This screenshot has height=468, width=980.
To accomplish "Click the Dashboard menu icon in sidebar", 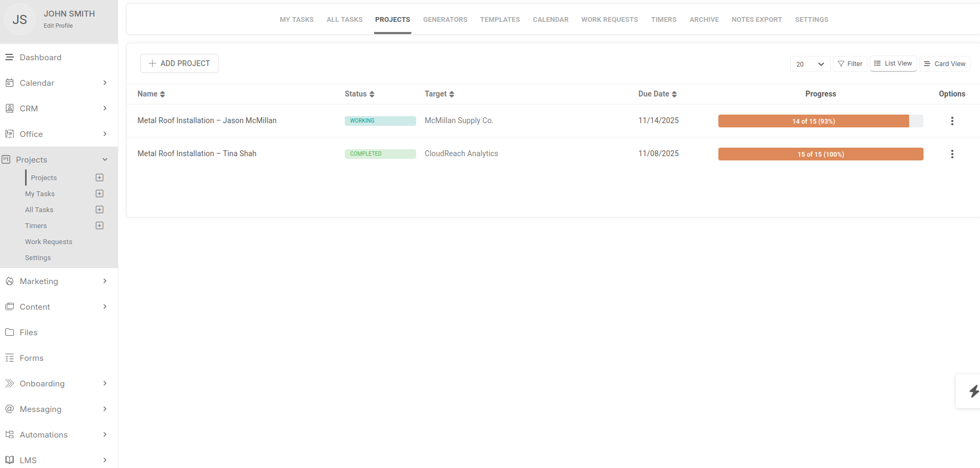I will pos(10,57).
